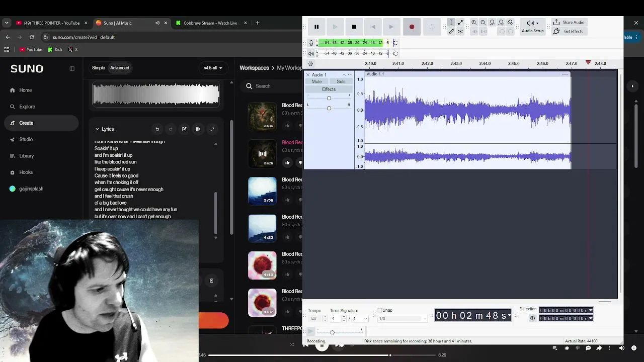Fit project to width in Audacity
This screenshot has height=362, width=644.
[501, 23]
